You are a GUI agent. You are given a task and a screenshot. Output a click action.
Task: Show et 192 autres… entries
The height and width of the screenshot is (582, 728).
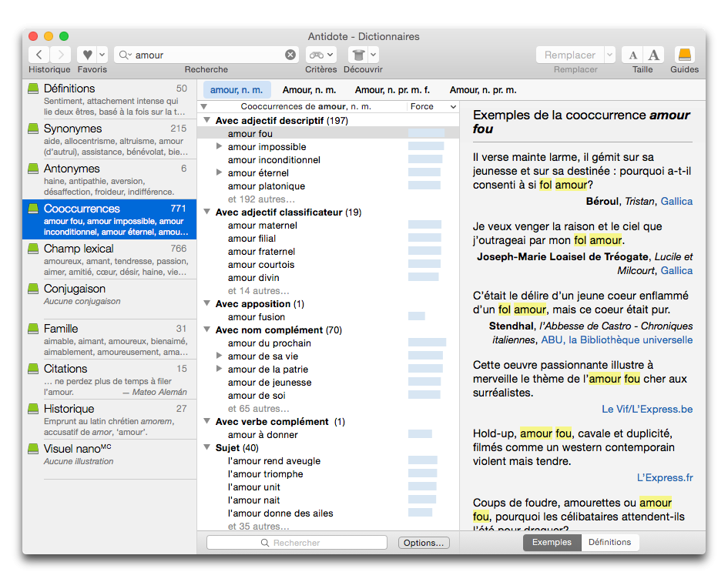261,199
